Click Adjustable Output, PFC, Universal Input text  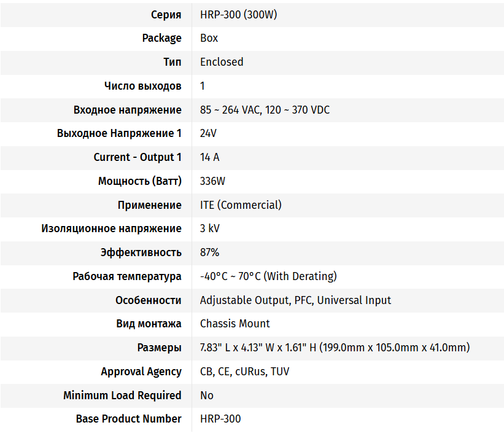(x=295, y=300)
